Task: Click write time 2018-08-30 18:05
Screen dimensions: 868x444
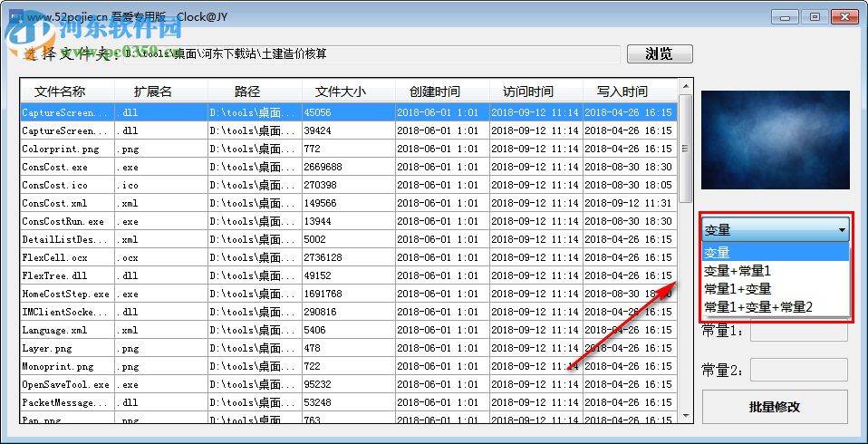Action: 628,185
